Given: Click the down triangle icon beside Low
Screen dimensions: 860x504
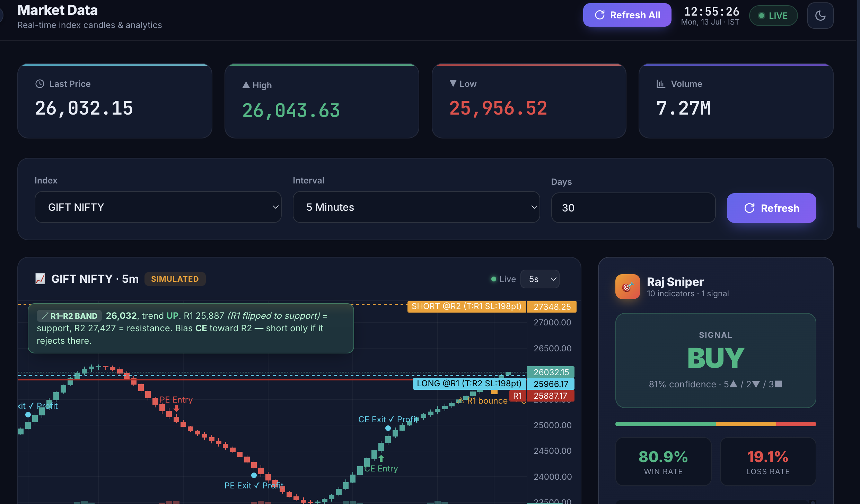Looking at the screenshot, I should coord(453,83).
